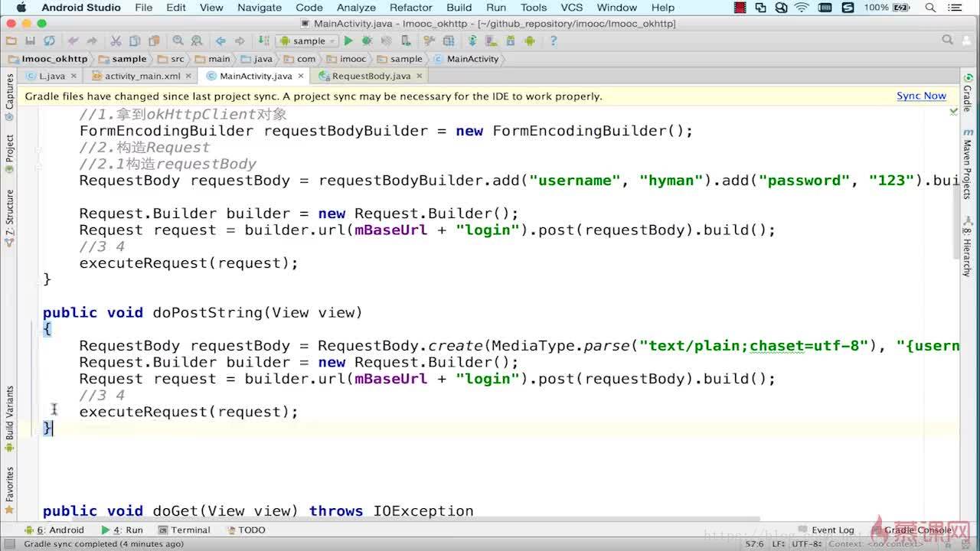The height and width of the screenshot is (551, 980).
Task: Open the Build menu
Action: click(459, 8)
